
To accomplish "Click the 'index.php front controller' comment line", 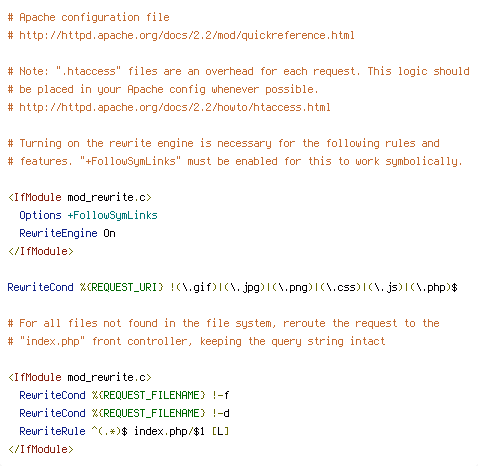I will point(196,341).
